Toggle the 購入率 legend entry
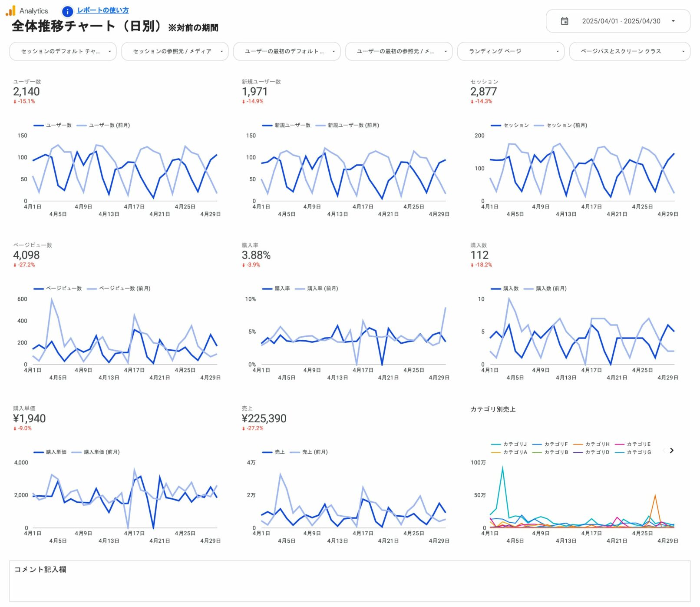Image resolution: width=700 pixels, height=607 pixels. coord(275,288)
